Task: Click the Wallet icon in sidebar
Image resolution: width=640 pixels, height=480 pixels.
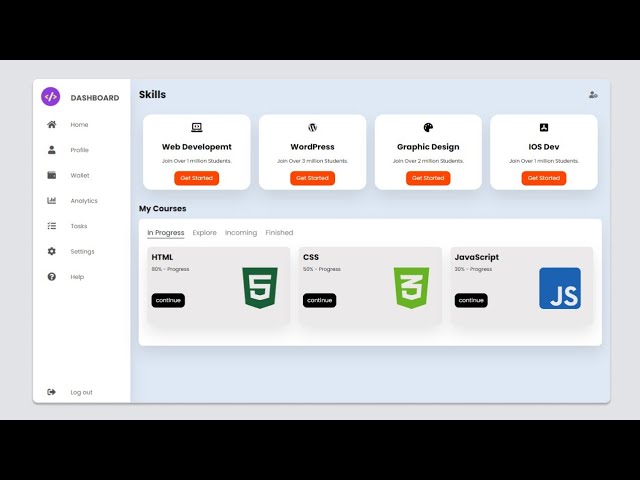Action: click(51, 175)
